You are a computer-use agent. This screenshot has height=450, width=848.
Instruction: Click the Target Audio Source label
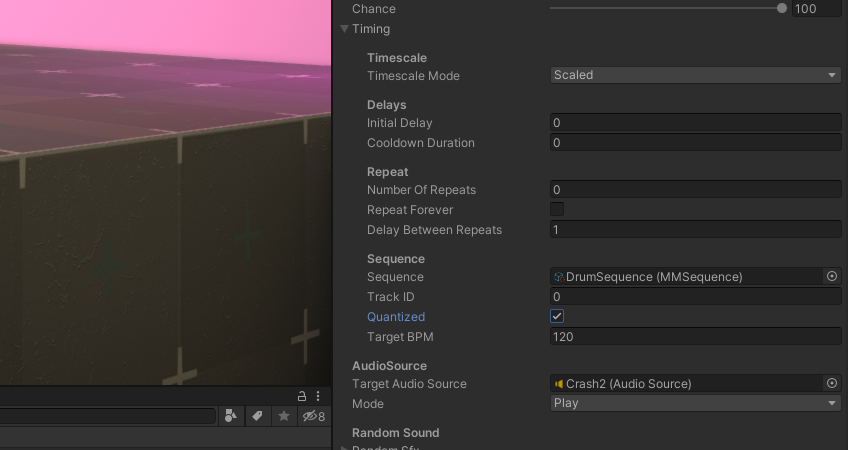coord(409,384)
